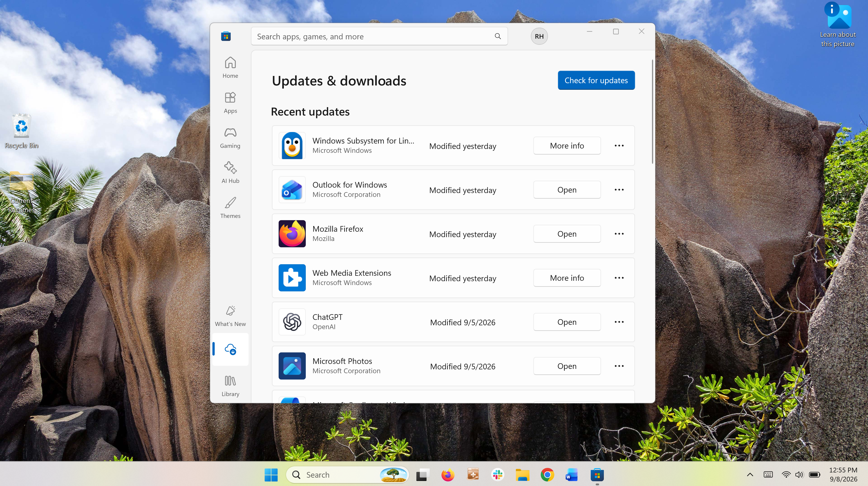
Task: Click the Outlook for Windows app icon
Action: pos(292,190)
